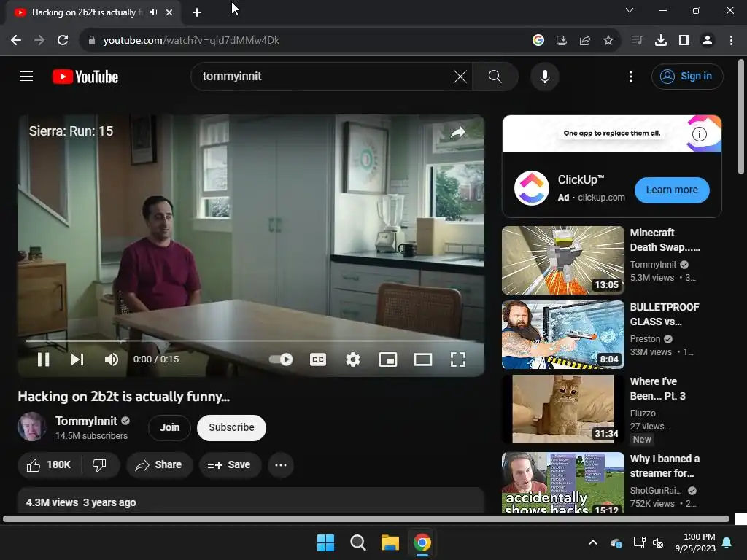Open Chrome downloads
This screenshot has width=747, height=560.
pos(661,41)
